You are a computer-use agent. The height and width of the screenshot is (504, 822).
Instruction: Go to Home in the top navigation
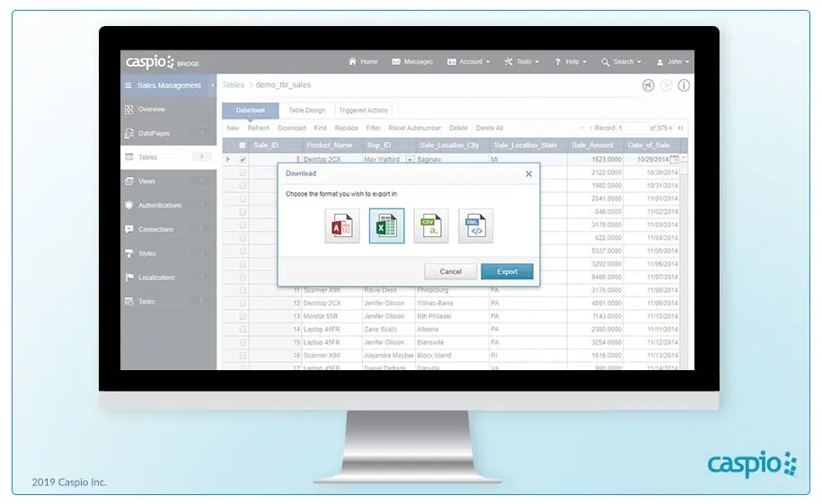click(363, 62)
